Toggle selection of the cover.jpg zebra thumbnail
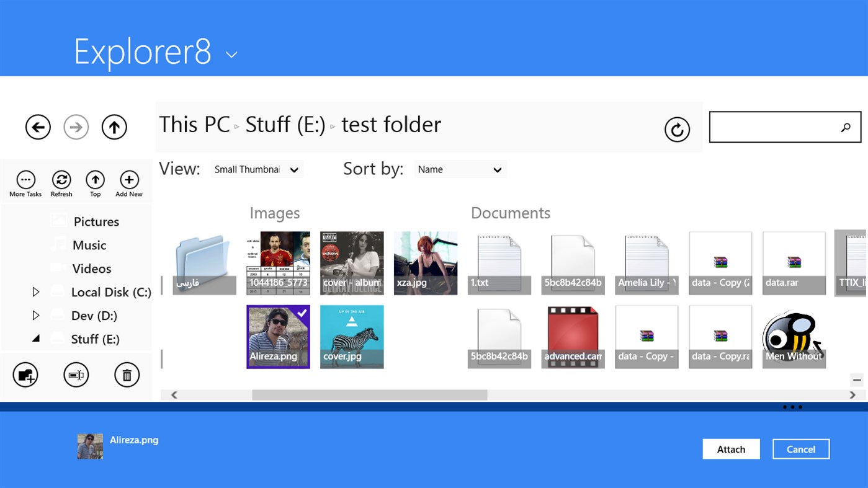 click(352, 337)
